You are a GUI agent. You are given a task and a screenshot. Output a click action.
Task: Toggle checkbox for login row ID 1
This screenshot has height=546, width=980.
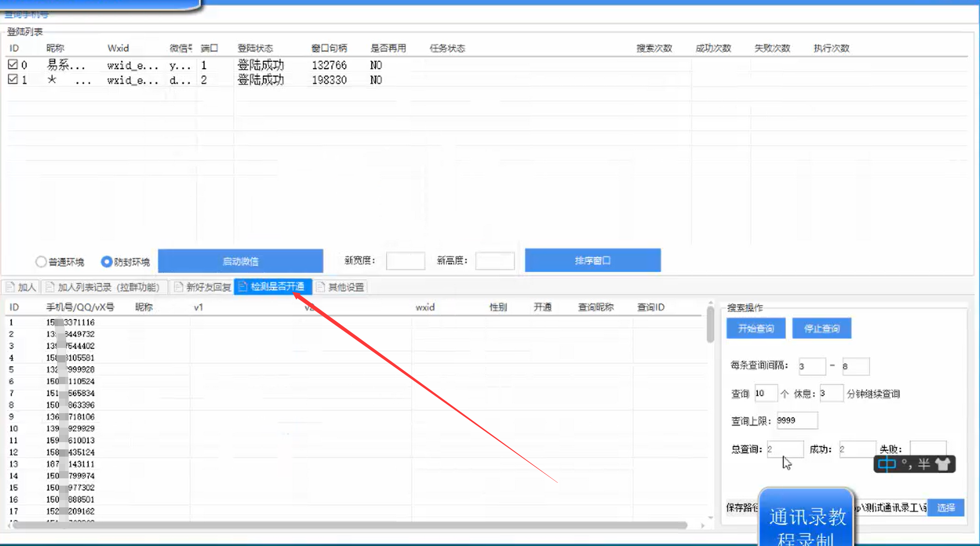point(13,79)
